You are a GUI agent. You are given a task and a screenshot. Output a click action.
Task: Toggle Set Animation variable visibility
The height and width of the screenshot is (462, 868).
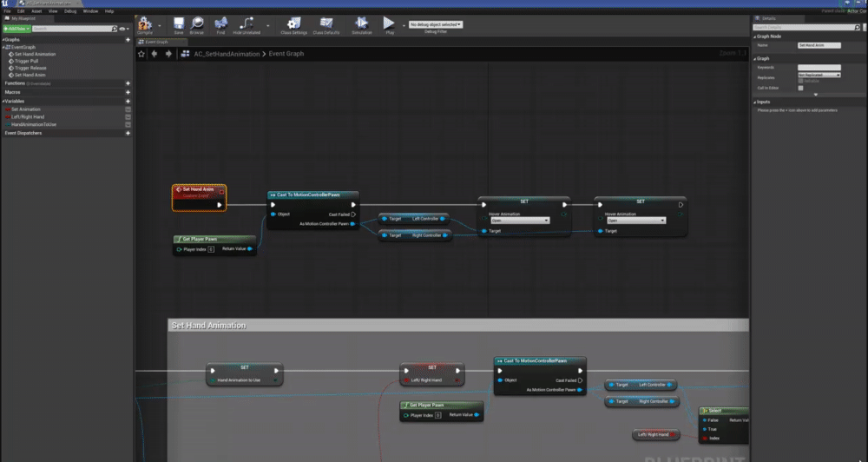(128, 109)
